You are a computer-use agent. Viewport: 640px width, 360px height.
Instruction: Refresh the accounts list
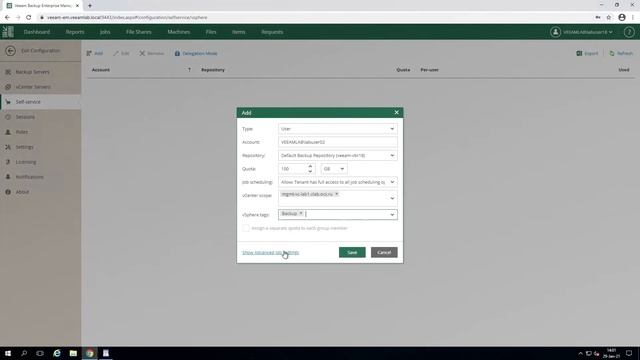click(621, 53)
